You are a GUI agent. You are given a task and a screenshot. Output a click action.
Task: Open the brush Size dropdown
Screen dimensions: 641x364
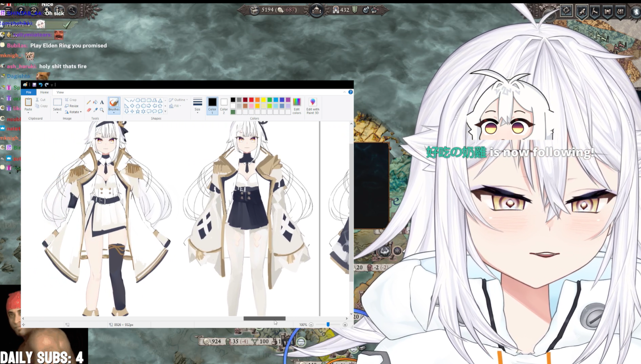pos(198,105)
